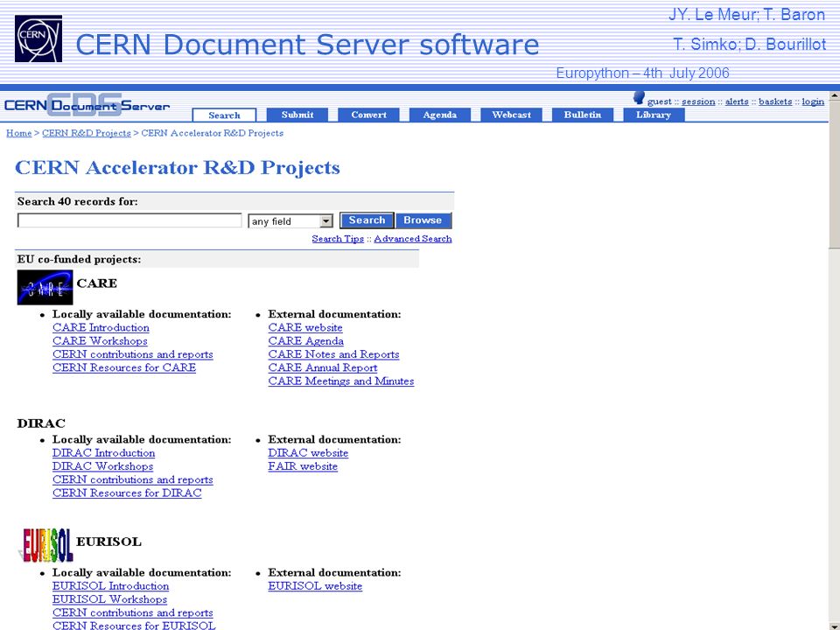Screen dimensions: 840x630
Task: Click the scrollbar down arrow
Action: coord(834,625)
